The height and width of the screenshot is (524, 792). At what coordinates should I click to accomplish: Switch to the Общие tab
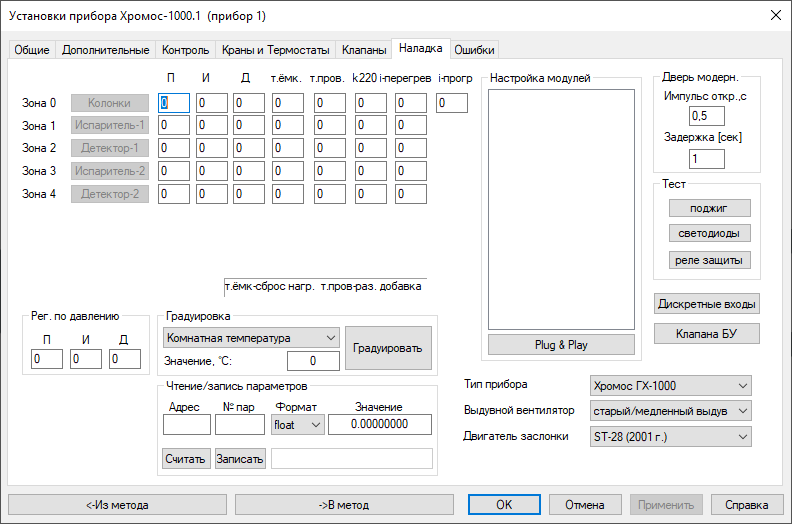point(32,50)
